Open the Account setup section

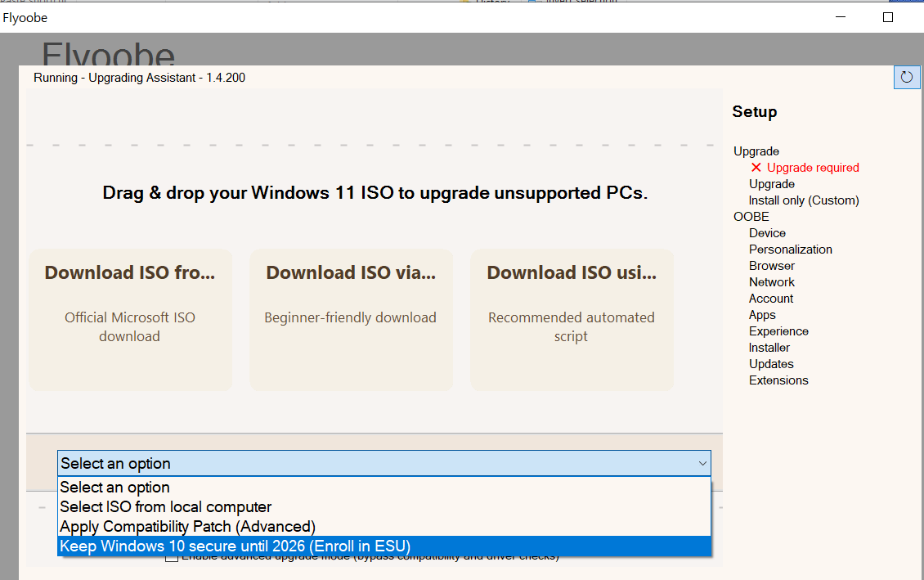click(770, 299)
